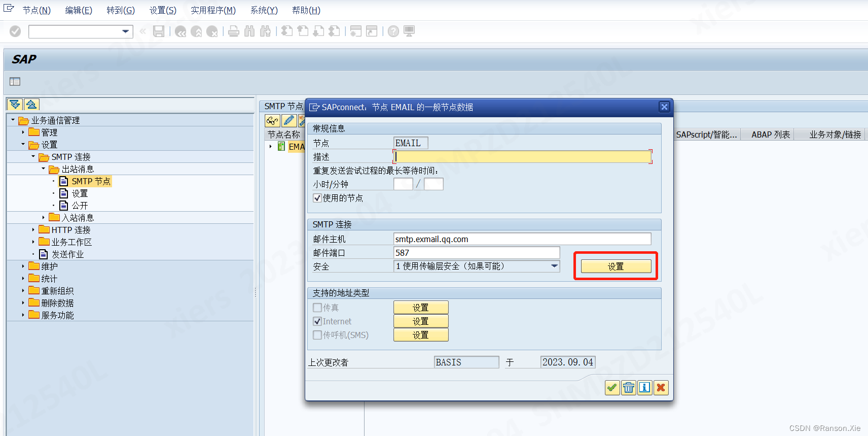The image size is (868, 436).
Task: Expand the HTTP 连接 folder
Action: (33, 229)
